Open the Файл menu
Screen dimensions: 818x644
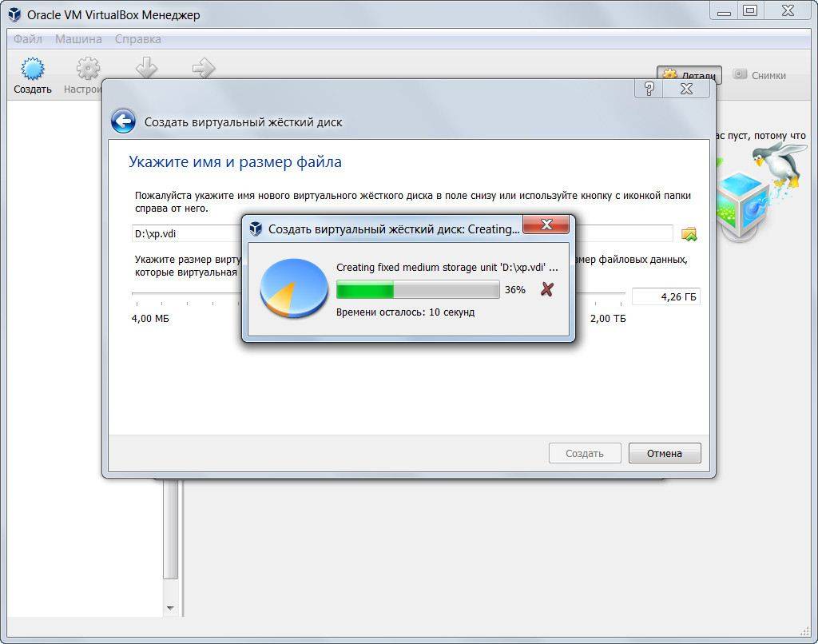tap(28, 39)
